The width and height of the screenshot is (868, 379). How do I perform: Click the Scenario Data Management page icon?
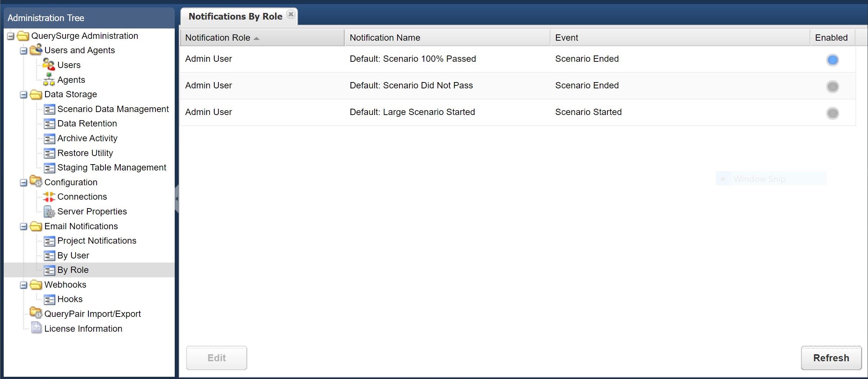(x=49, y=109)
